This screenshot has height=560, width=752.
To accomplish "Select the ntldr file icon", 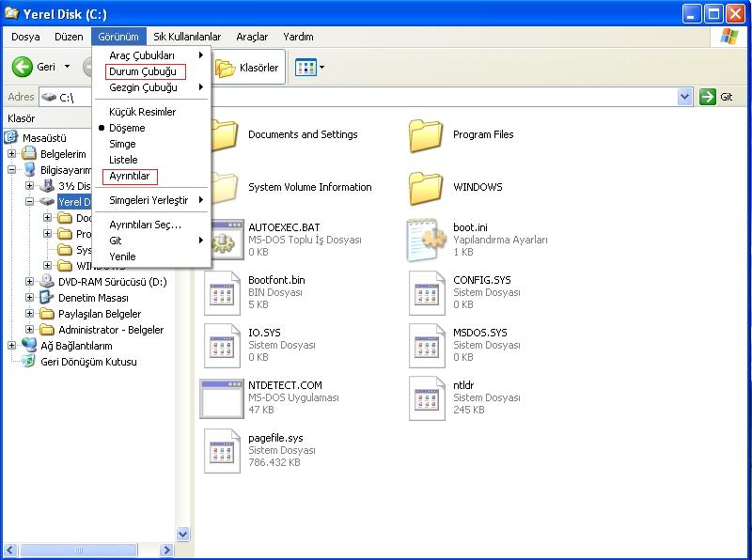I will [x=427, y=398].
